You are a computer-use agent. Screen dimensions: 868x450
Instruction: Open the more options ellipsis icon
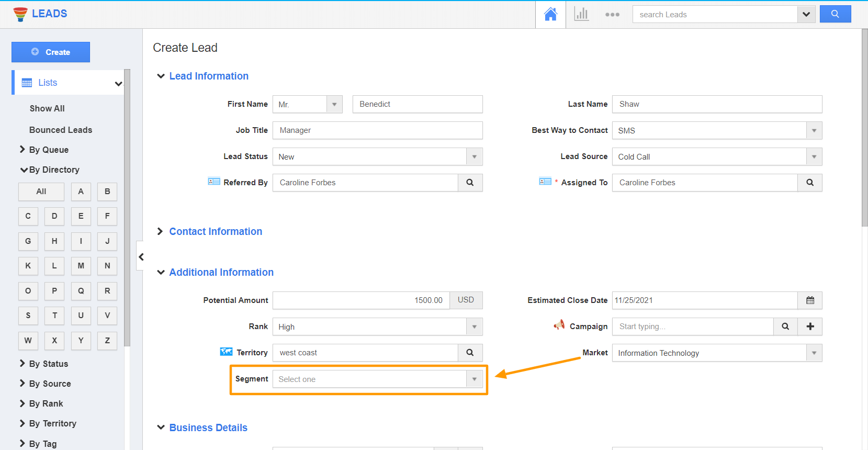click(x=612, y=15)
